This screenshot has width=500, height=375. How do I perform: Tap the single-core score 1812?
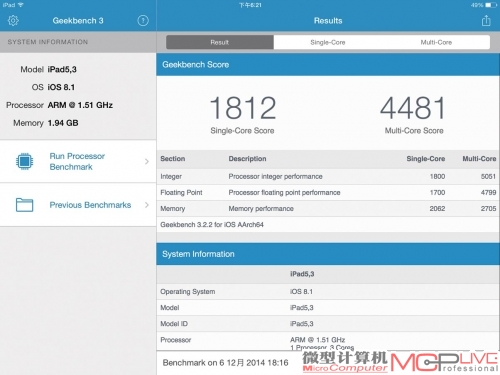click(x=243, y=108)
